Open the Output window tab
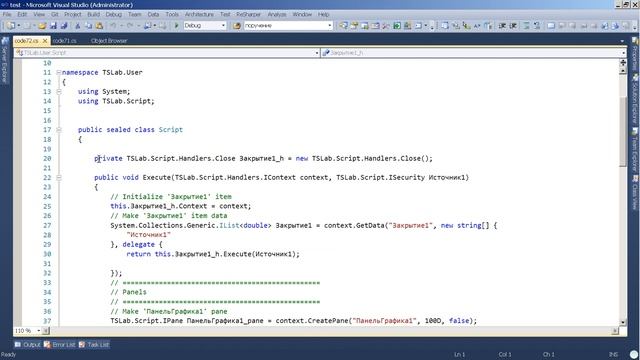This screenshot has height=360, width=640. tap(28, 344)
